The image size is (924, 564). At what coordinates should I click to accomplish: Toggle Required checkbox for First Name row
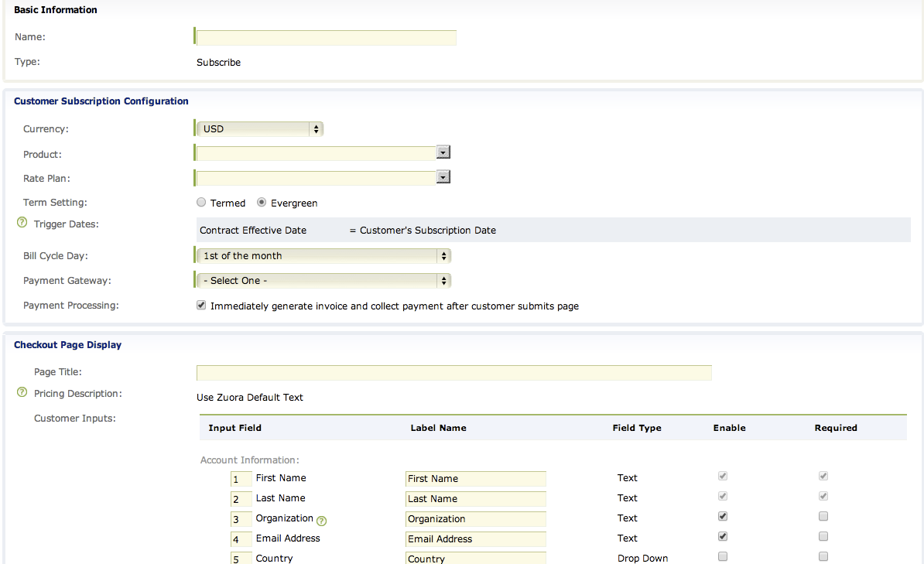pyautogui.click(x=823, y=476)
